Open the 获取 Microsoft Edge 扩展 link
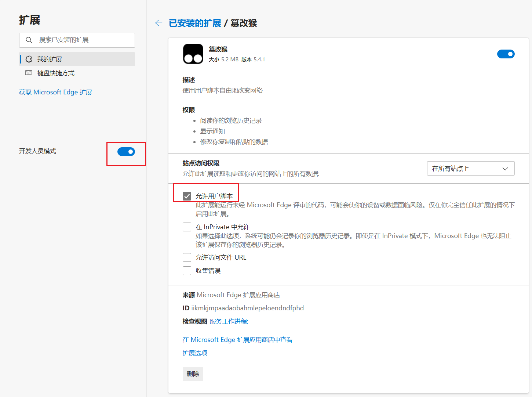This screenshot has height=397, width=532. click(55, 92)
